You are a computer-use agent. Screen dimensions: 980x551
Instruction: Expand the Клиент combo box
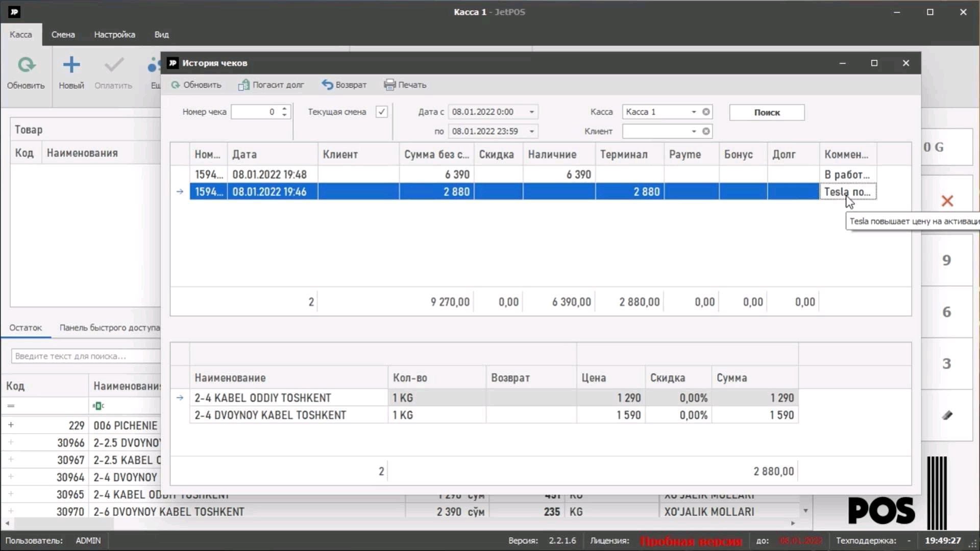click(x=694, y=132)
